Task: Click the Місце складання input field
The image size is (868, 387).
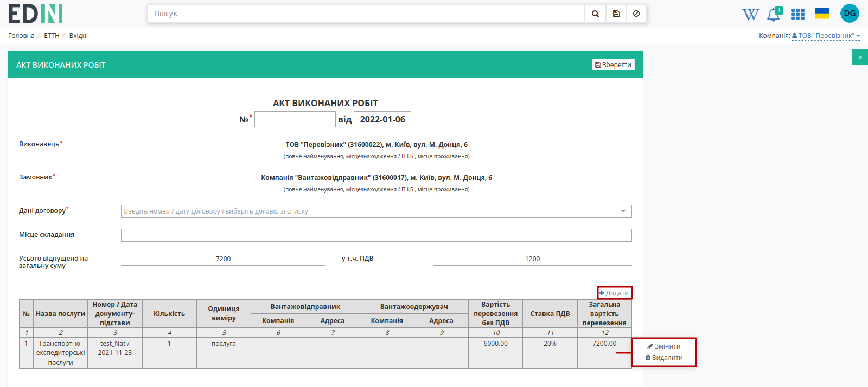Action: [x=376, y=235]
